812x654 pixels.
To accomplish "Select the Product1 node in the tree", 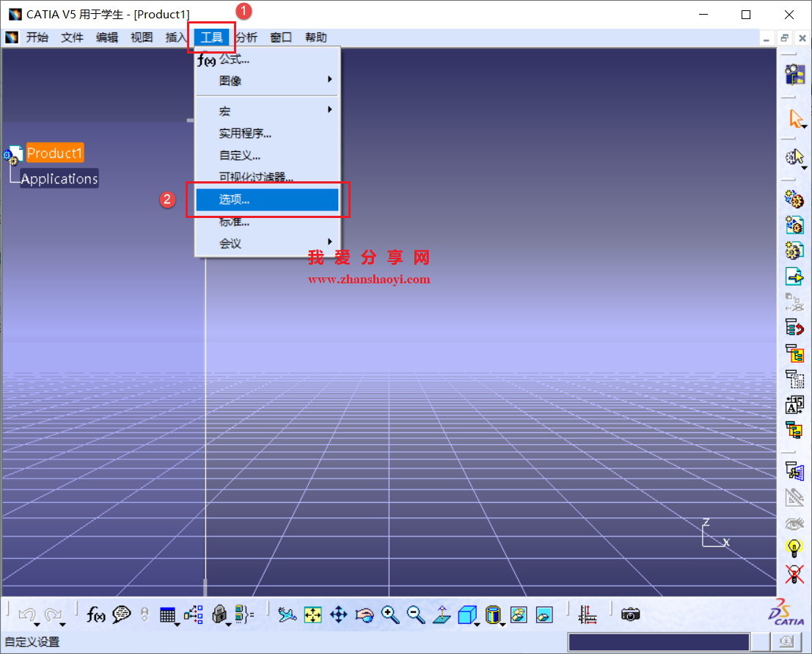I will click(54, 152).
